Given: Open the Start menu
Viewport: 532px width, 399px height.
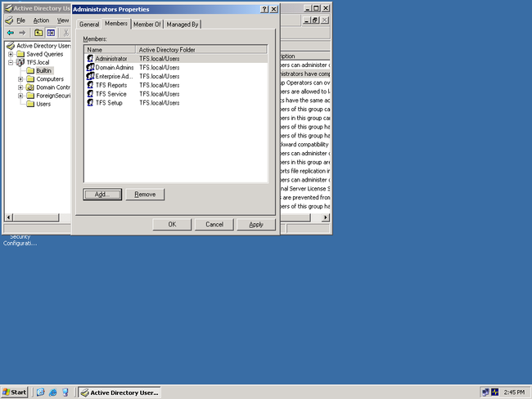Looking at the screenshot, I should click(x=14, y=392).
